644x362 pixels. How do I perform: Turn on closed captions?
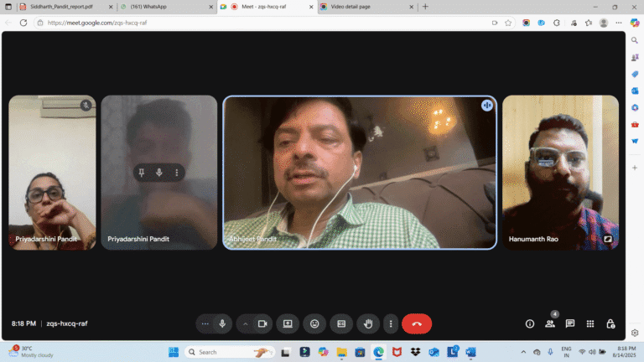[x=341, y=323]
